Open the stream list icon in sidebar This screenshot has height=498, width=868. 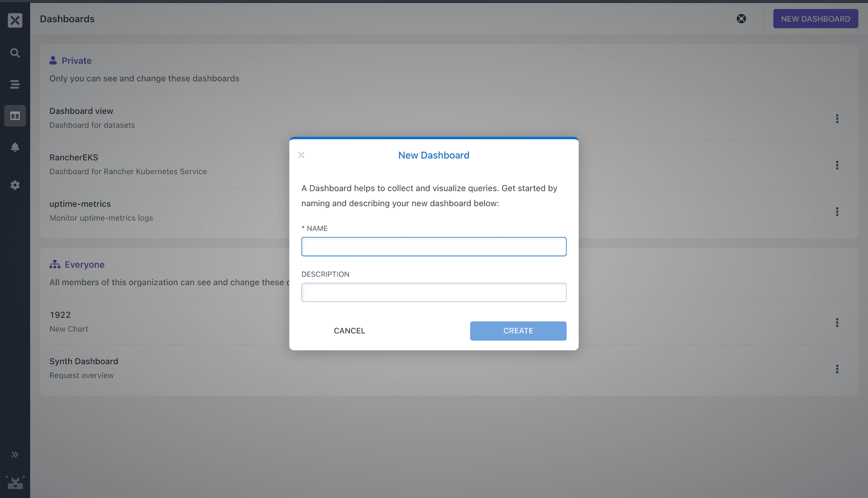(x=15, y=85)
